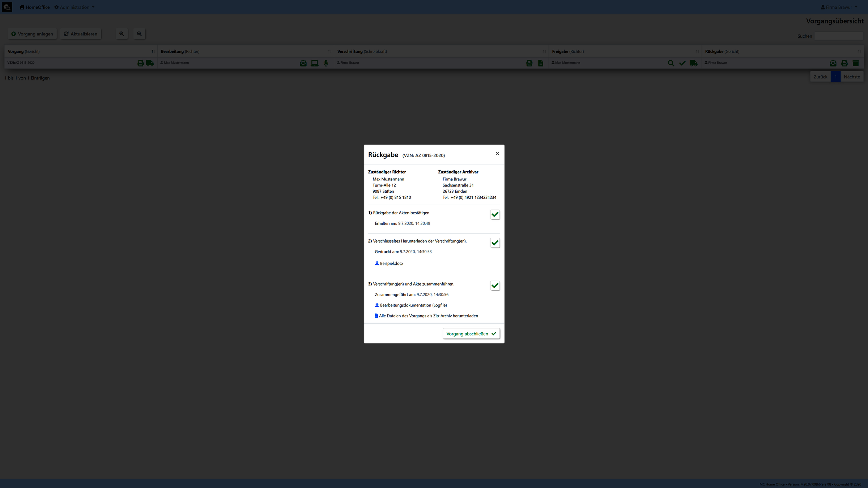Click the microphone icon in Bearbeitung column
The width and height of the screenshot is (868, 488).
tap(326, 63)
